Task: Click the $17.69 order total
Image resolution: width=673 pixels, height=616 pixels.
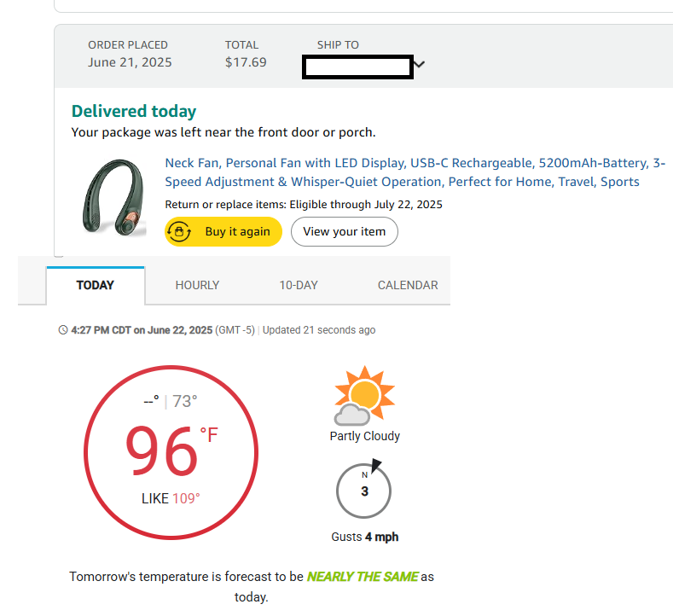Action: pos(246,62)
